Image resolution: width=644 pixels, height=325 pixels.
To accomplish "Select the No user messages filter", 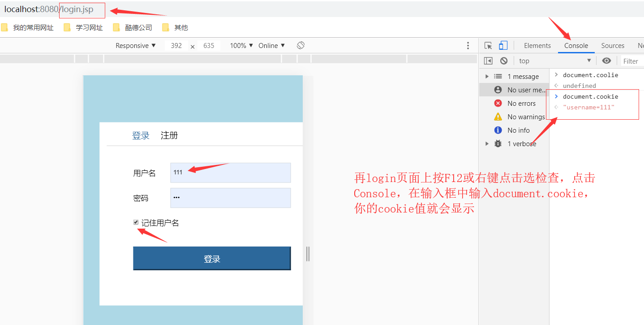I will pos(521,90).
